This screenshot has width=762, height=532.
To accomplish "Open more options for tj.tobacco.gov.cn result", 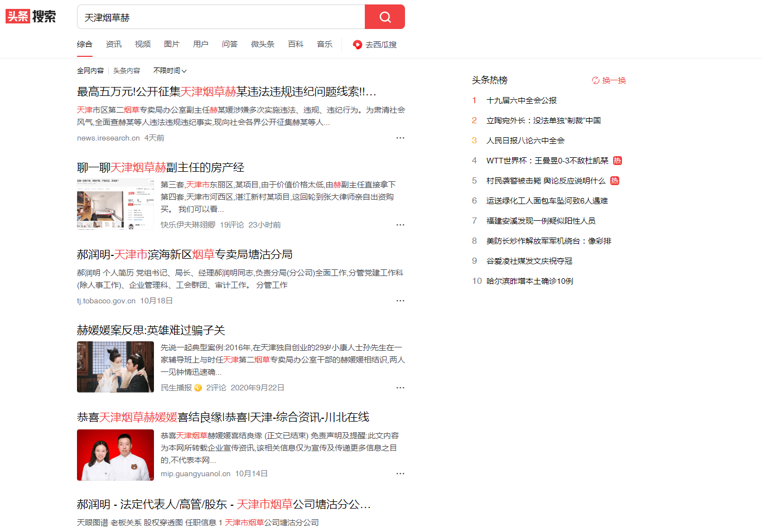I will [x=400, y=301].
